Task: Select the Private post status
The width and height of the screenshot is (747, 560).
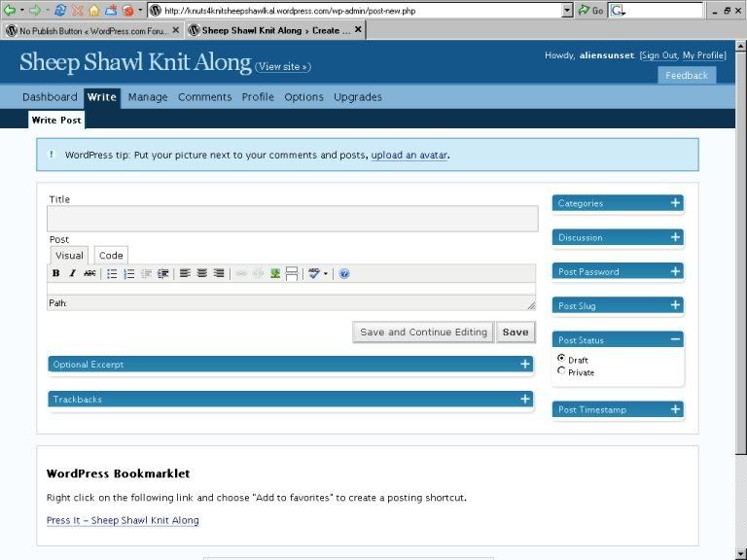Action: 561,370
